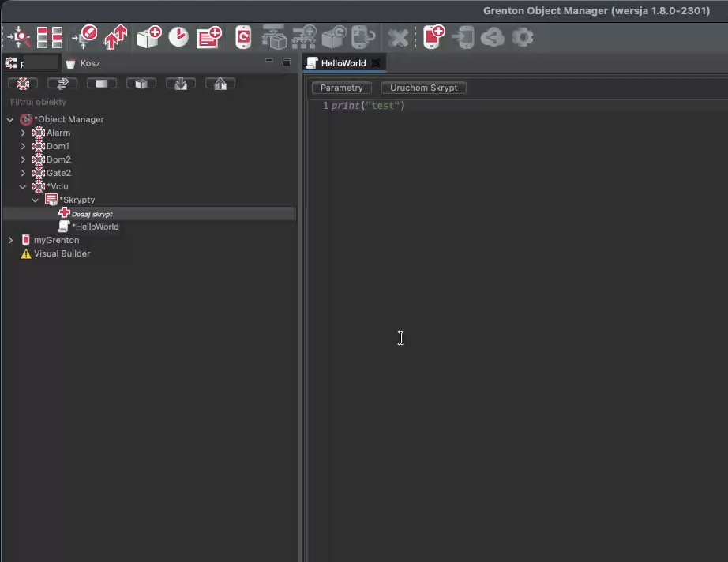Click the add virtual object box icon
Screen dimensions: 728x562
149,37
